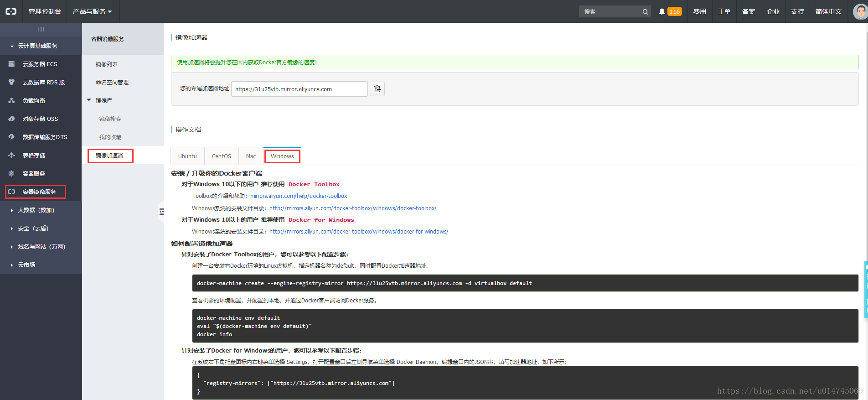Select 镜像加速器 in the side menu

[110, 156]
